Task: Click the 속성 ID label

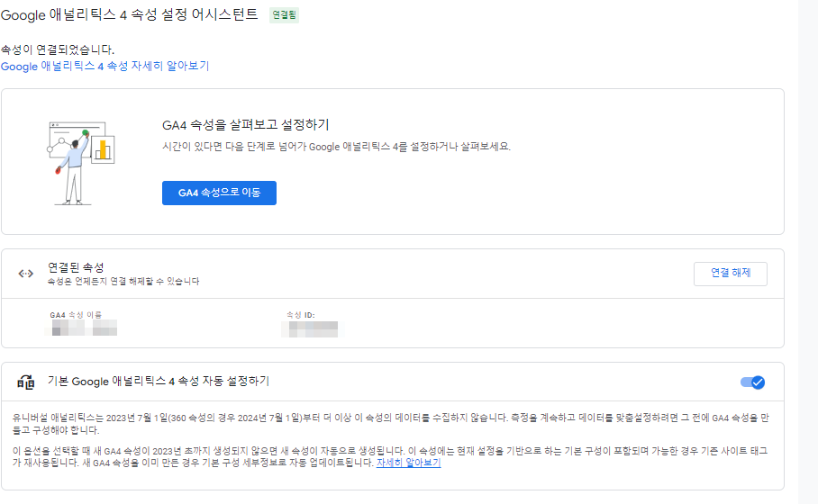Action: point(301,315)
